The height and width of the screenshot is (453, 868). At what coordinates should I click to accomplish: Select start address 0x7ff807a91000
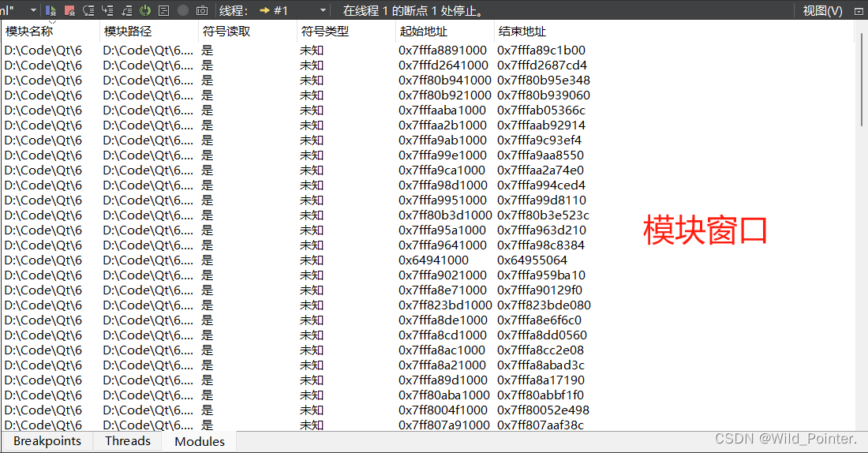444,425
